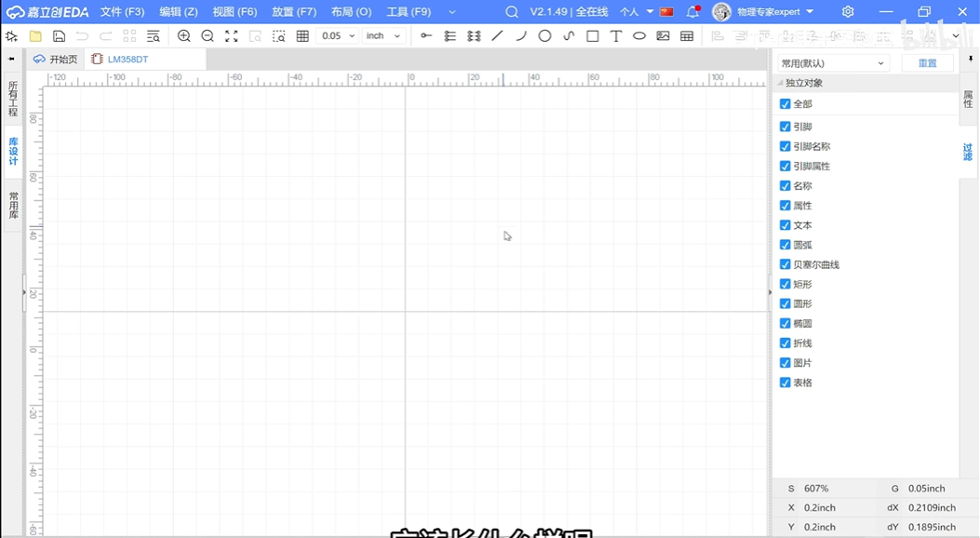Choose the circle drawing tool
Image resolution: width=980 pixels, height=538 pixels.
click(x=544, y=36)
